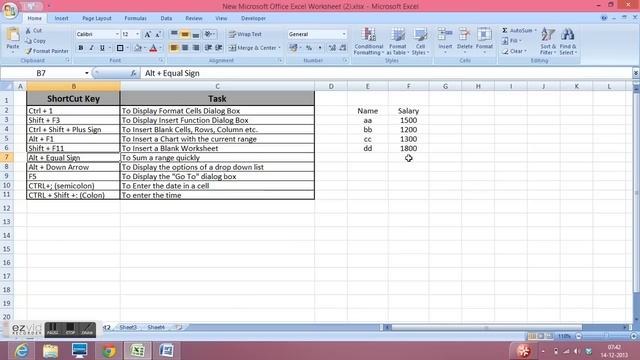
Task: Apply red font color
Action: [x=153, y=48]
